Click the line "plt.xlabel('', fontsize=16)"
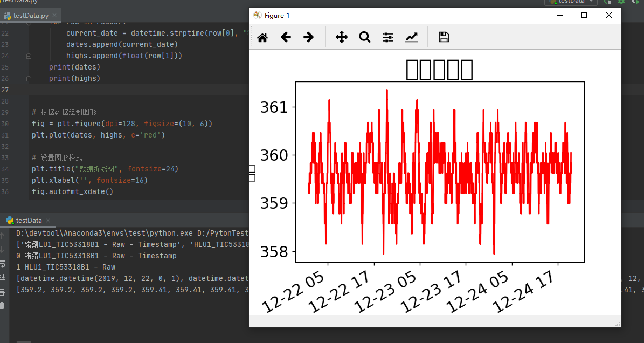The height and width of the screenshot is (343, 644). pyautogui.click(x=89, y=180)
